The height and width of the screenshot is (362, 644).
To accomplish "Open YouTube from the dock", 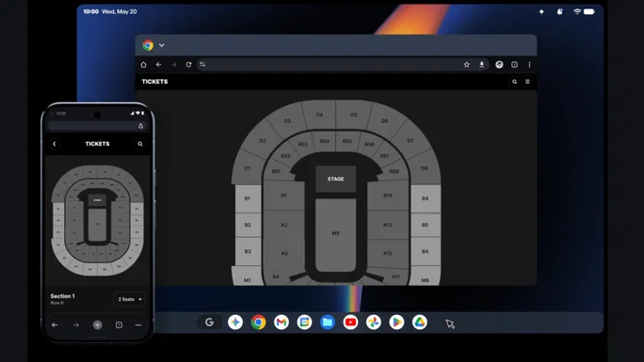I will [x=350, y=323].
